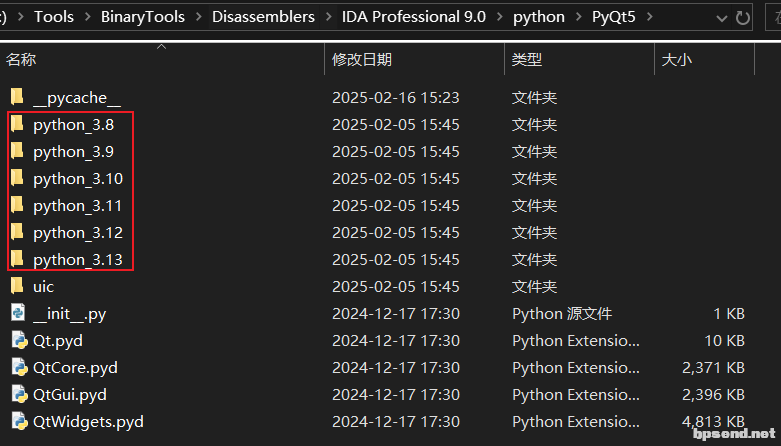Viewport: 781px width, 446px height.
Task: Navigate to Tools in the breadcrumb
Action: (x=54, y=17)
